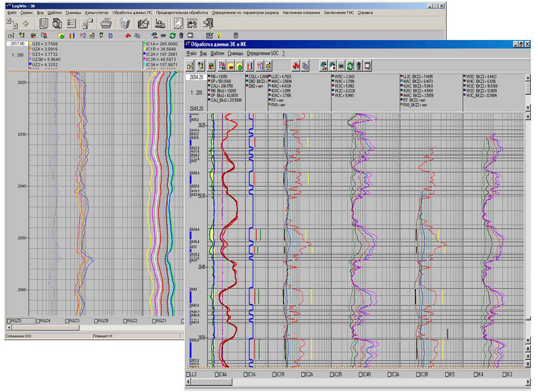Click the red curve icon in front window toolbar

point(295,65)
